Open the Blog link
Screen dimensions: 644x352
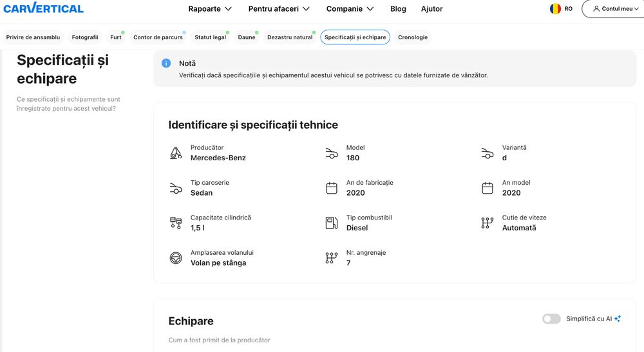[398, 8]
